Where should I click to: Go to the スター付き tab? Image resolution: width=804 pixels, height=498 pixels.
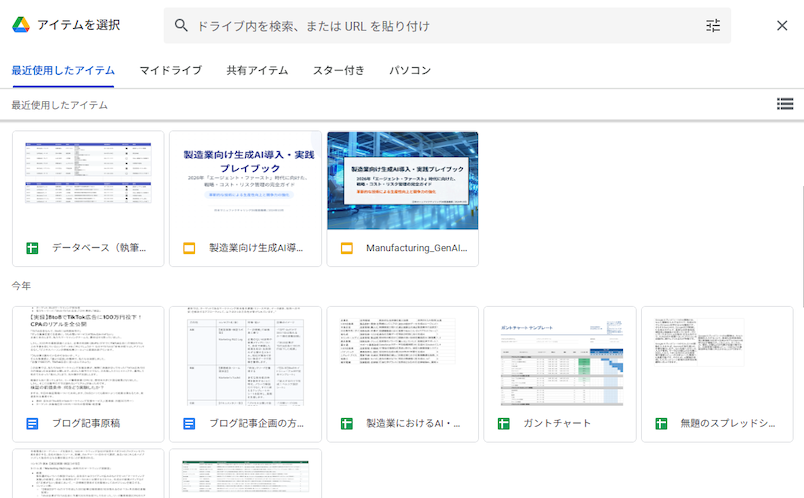pyautogui.click(x=338, y=70)
